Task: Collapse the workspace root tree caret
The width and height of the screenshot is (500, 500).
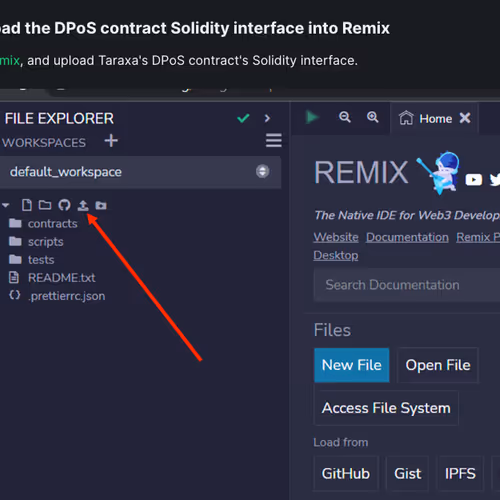Action: (5, 205)
